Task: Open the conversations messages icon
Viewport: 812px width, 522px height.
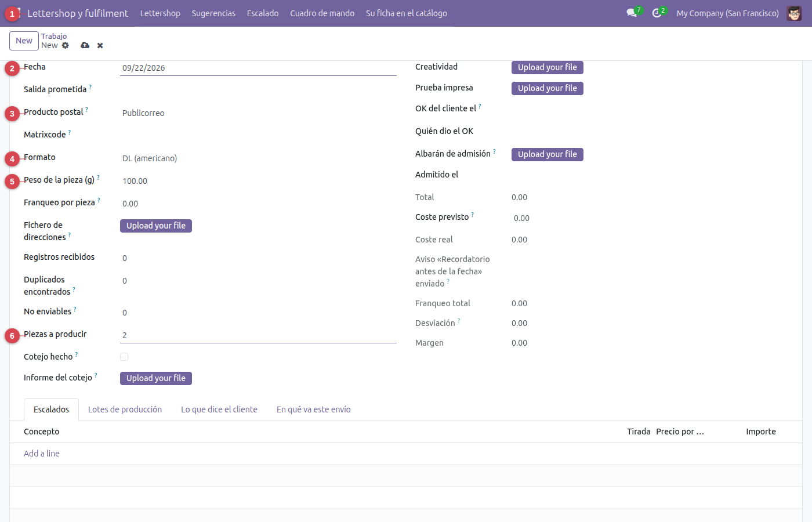Action: pyautogui.click(x=632, y=13)
